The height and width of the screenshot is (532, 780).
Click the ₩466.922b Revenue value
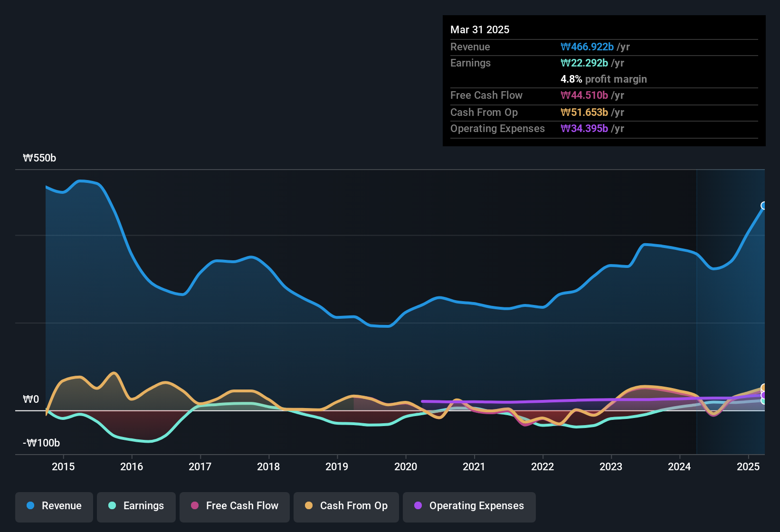pos(587,47)
